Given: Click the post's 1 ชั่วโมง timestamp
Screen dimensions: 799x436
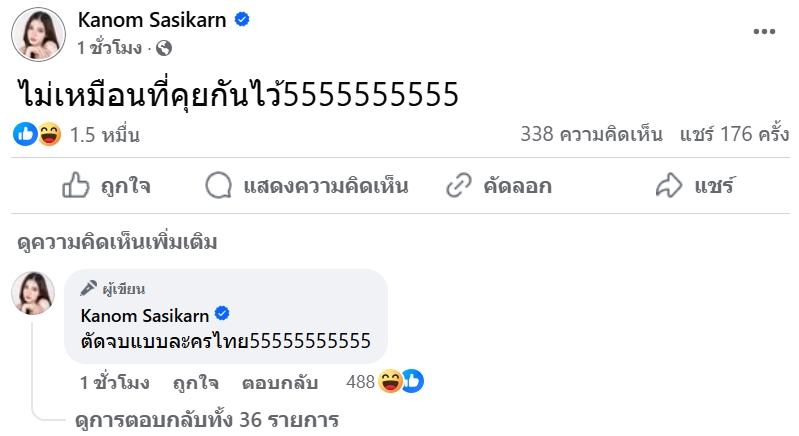Looking at the screenshot, I should (110, 47).
